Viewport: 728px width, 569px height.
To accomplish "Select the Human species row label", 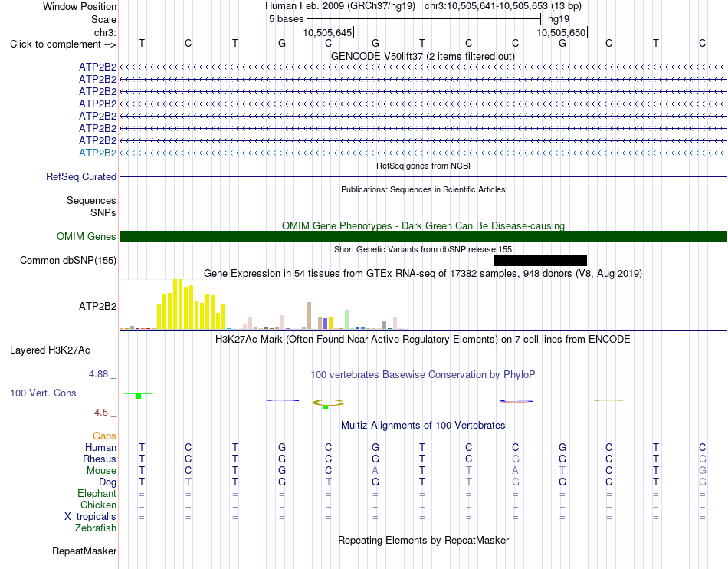I will (100, 447).
